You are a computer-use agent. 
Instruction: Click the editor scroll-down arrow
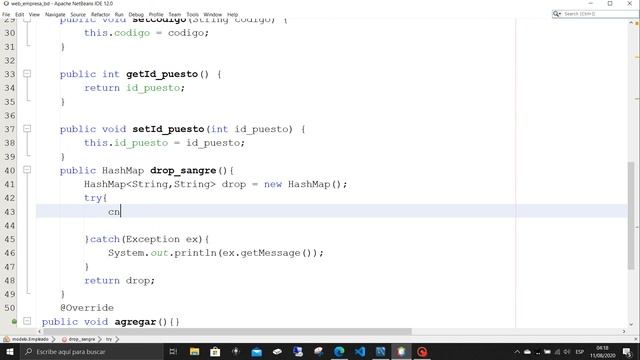pyautogui.click(x=631, y=324)
